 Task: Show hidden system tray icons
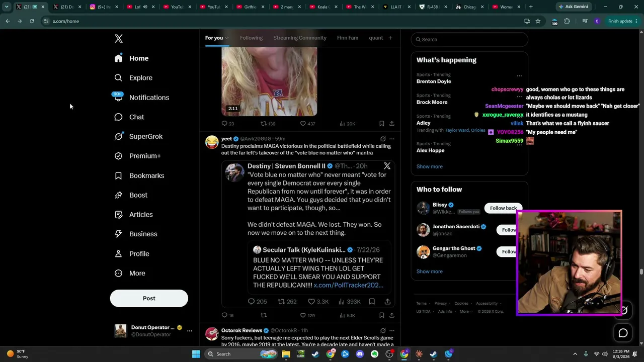575,354
